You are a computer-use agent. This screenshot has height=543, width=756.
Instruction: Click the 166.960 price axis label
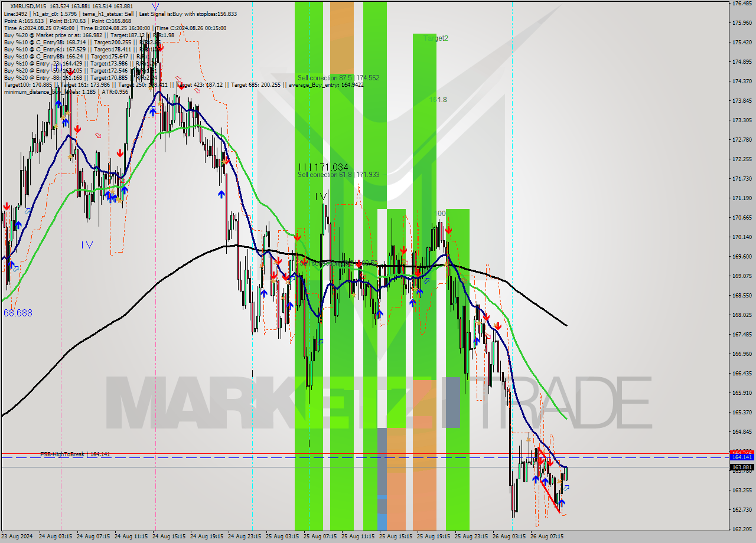point(741,354)
